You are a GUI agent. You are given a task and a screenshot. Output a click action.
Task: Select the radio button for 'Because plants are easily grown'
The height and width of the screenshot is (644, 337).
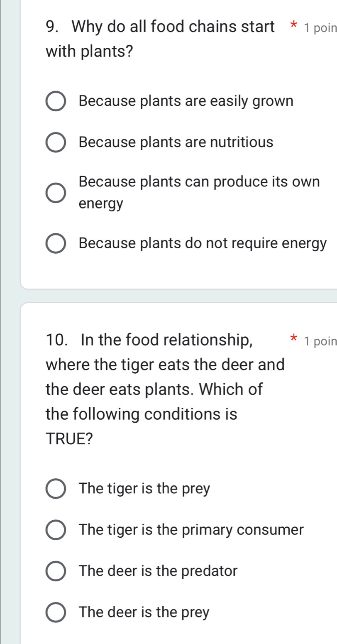coord(55,102)
